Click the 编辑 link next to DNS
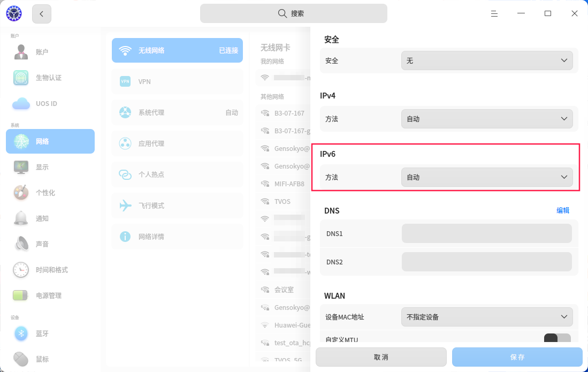The height and width of the screenshot is (372, 588). (562, 210)
